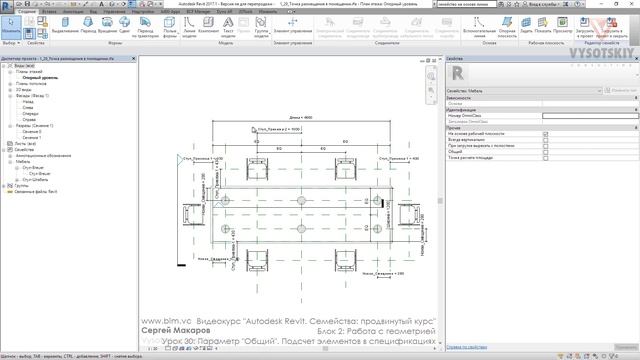This screenshot has width=640, height=360.
Task: Click the horizontal scrollbar of the view
Action: click(x=325, y=349)
